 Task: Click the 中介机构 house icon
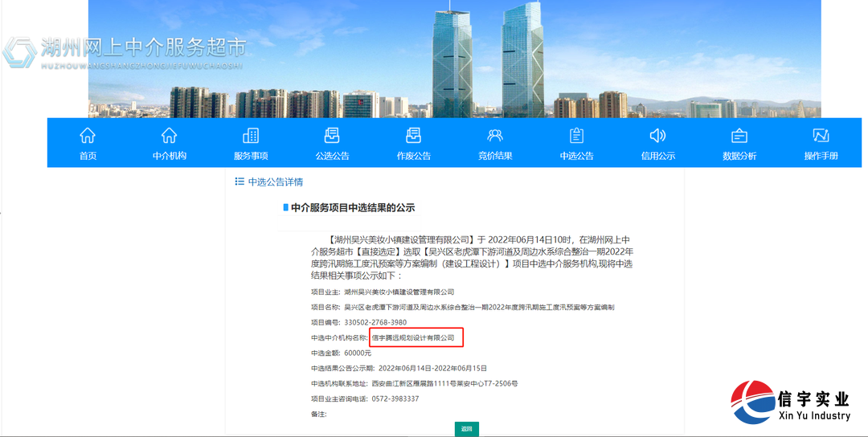(169, 136)
